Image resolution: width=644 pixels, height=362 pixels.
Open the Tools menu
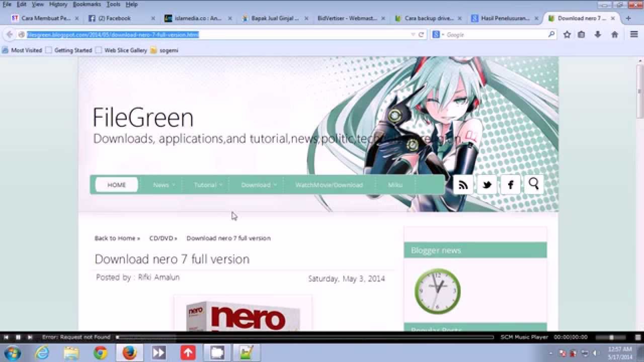113,4
